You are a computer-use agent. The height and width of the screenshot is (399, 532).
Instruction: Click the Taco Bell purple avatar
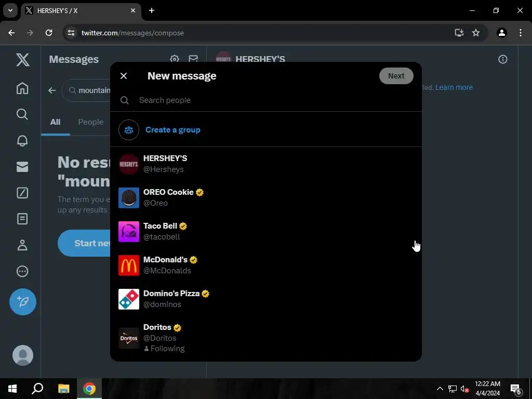pyautogui.click(x=129, y=231)
